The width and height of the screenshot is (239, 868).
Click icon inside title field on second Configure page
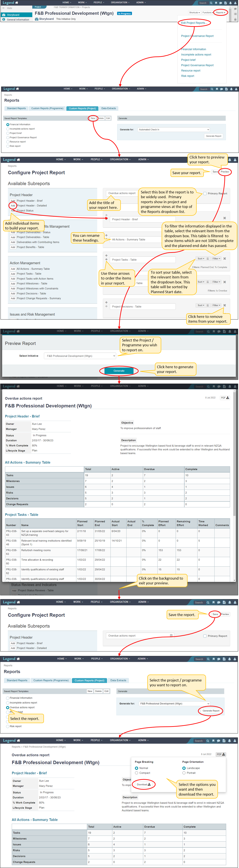(171, 636)
